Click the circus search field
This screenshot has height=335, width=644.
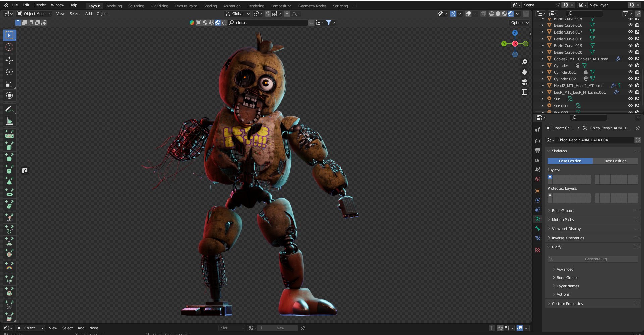(x=268, y=23)
